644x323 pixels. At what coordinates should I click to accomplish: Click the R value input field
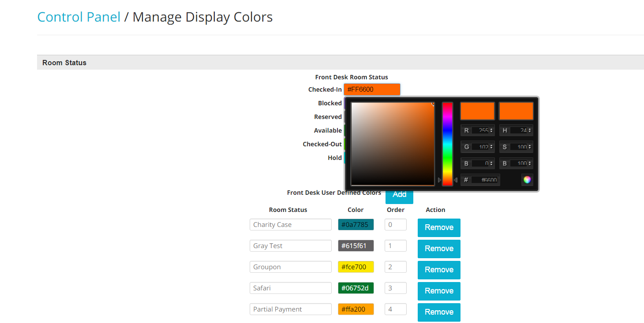pos(480,130)
